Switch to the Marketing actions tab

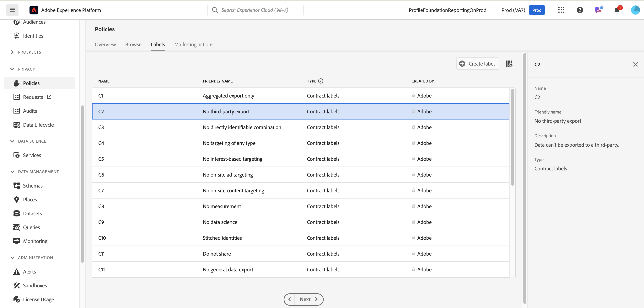pyautogui.click(x=194, y=45)
